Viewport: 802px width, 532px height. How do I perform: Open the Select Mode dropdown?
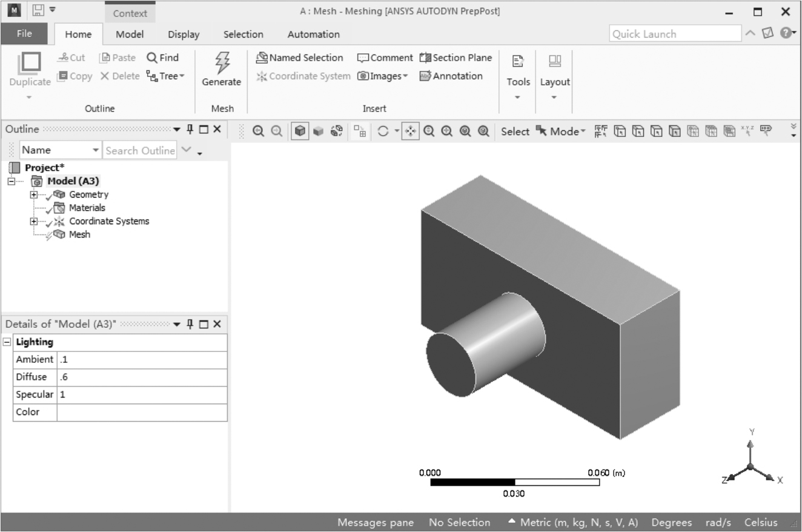click(x=565, y=131)
